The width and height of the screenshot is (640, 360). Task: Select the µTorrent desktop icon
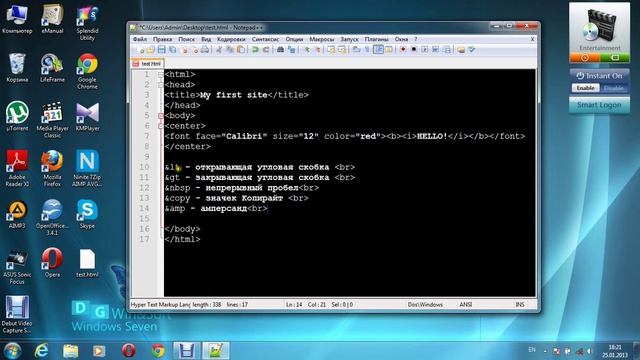(x=17, y=116)
